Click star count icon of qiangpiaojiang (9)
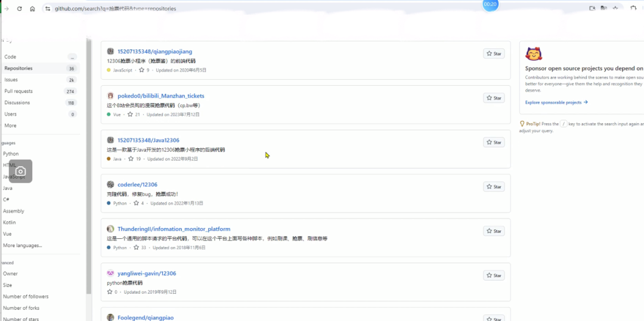Screen dimensions: 644x321 142,70
